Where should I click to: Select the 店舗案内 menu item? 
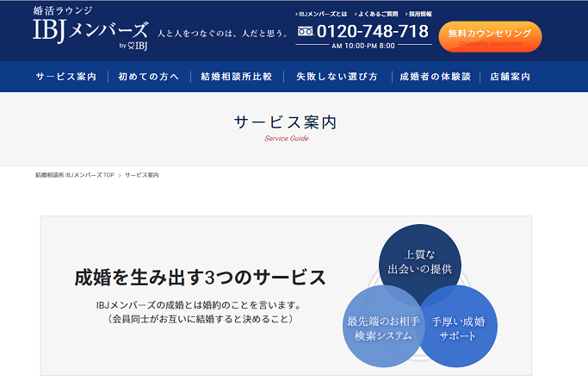[x=510, y=77]
